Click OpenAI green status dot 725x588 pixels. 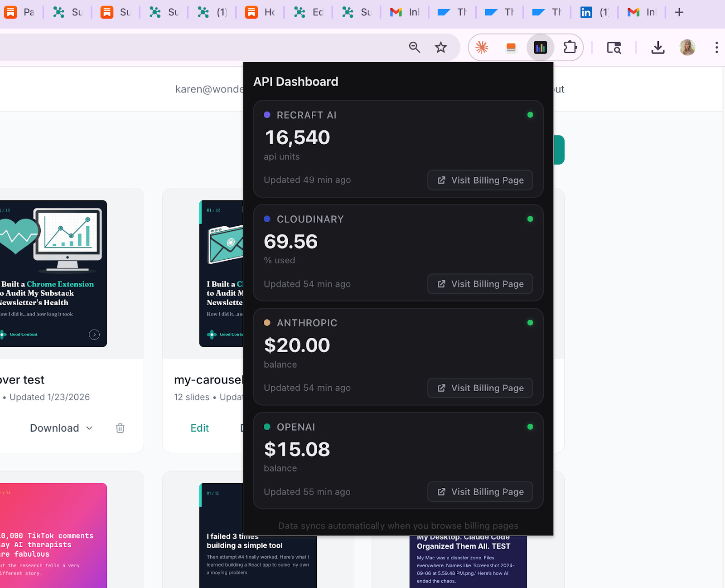click(530, 427)
